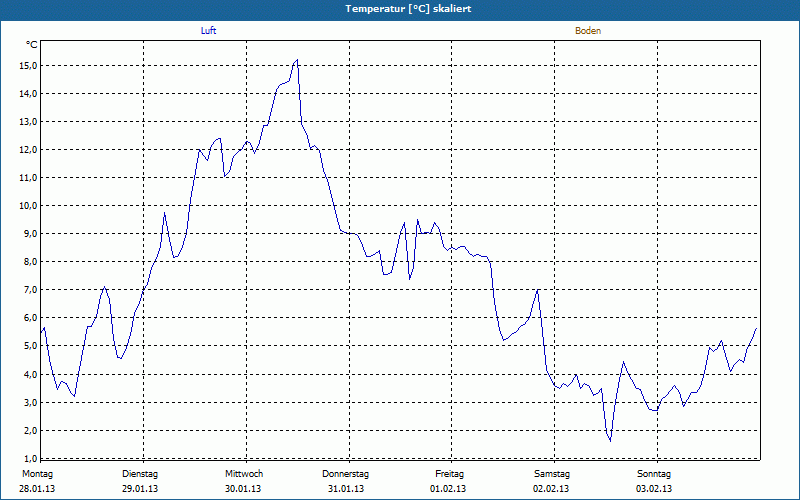Click the temperature peak above 15 degrees
Viewport: 800px width, 500px height.
297,60
